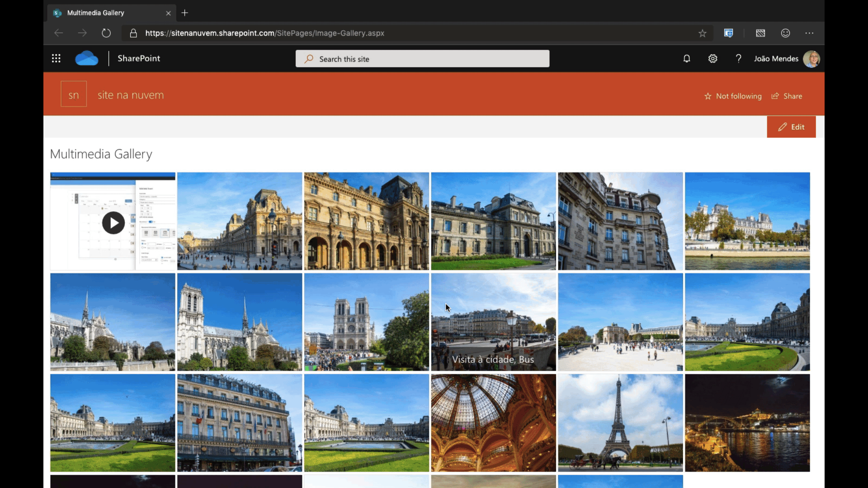Select the Multimedia Gallery page tab
The image size is (868, 488).
(x=110, y=13)
